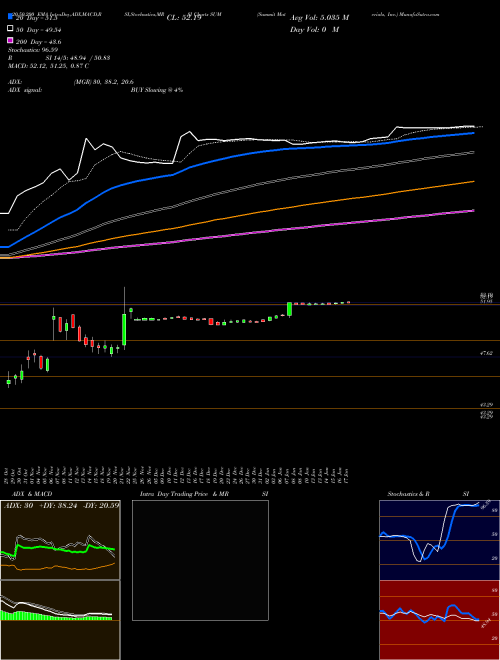The height and width of the screenshot is (660, 500).
Task: Select the 'MACD: 52.12, 51.25, 0.87 C' readout
Action: [x=48, y=66]
